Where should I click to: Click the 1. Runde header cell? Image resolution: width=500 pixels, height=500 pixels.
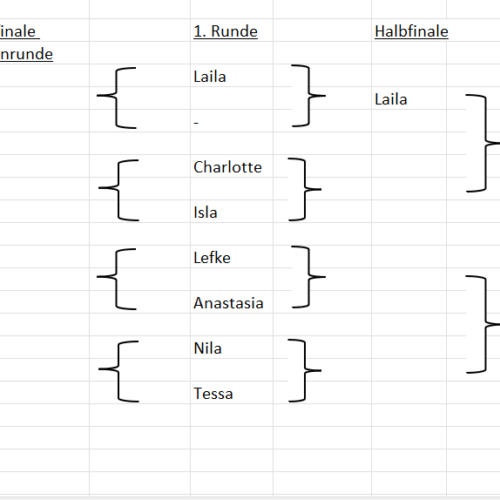[x=232, y=30]
